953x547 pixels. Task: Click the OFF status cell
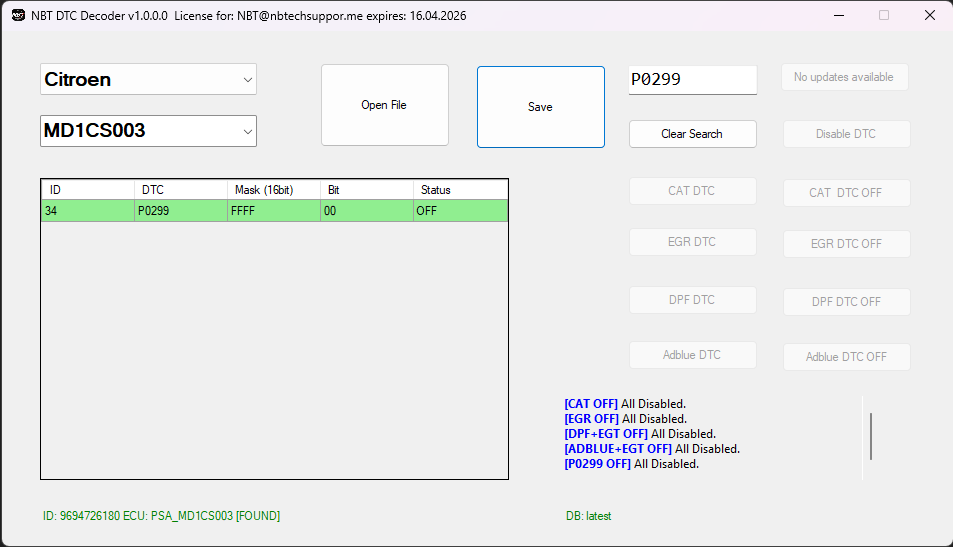pos(461,211)
